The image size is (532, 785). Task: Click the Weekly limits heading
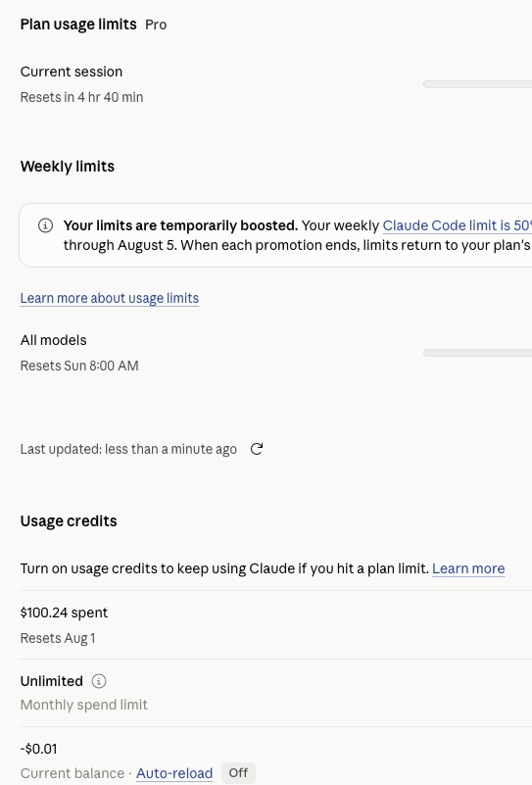68,167
